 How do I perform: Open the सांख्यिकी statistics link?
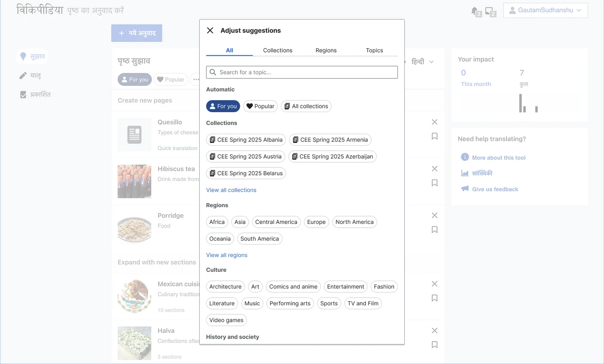(x=477, y=173)
